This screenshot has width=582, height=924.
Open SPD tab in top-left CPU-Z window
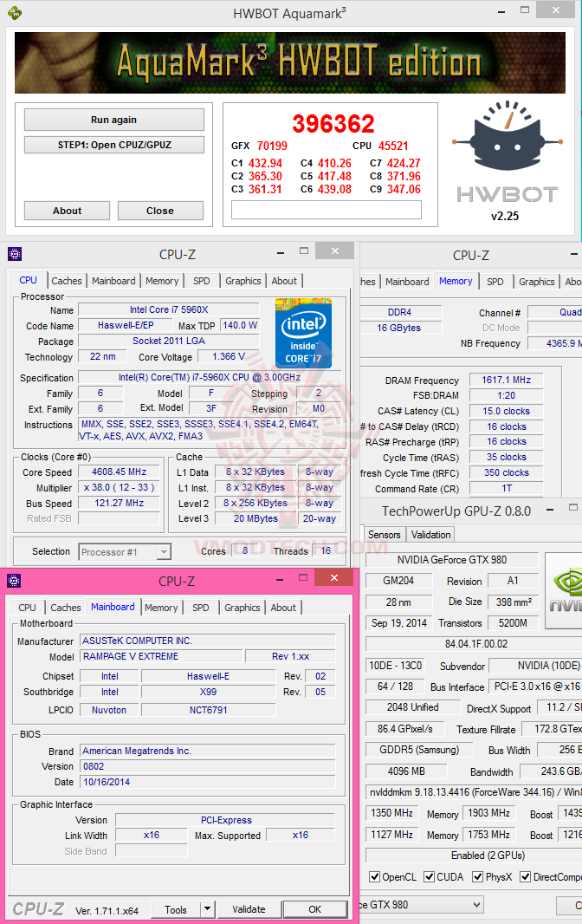point(202,281)
